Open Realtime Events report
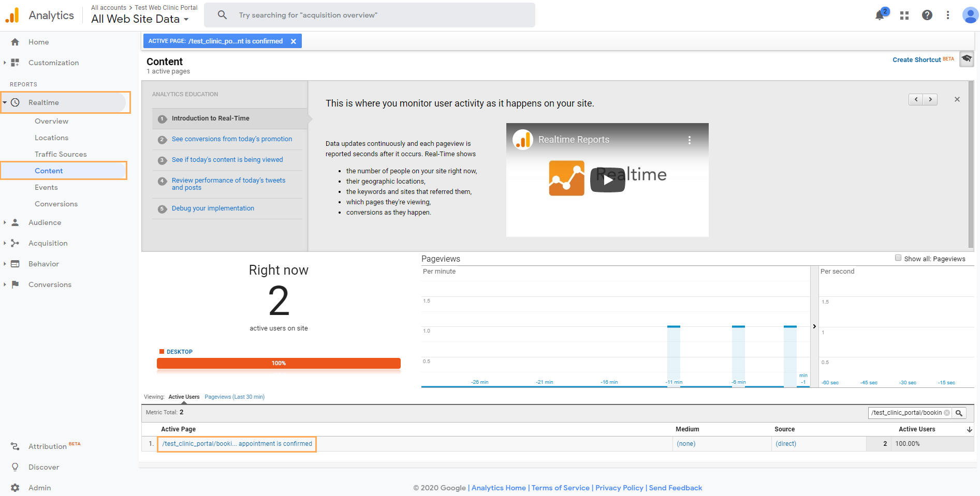Viewport: 980px width, 496px height. 46,187
